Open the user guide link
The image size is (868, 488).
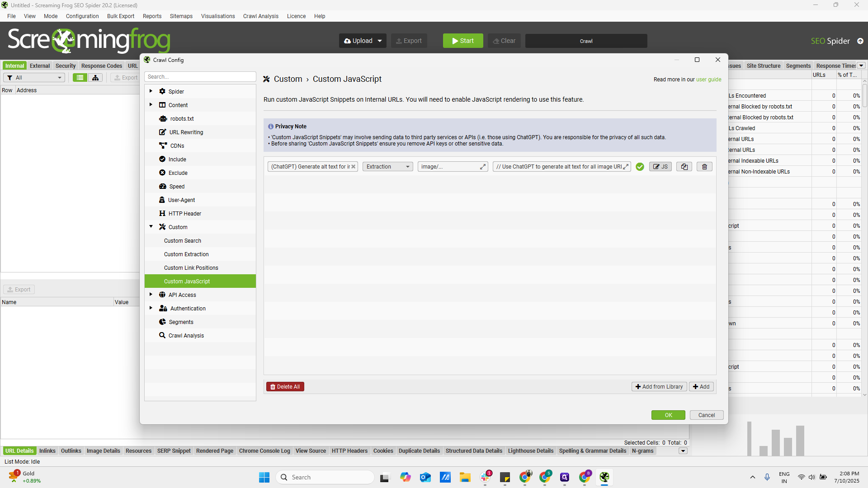[x=708, y=79]
